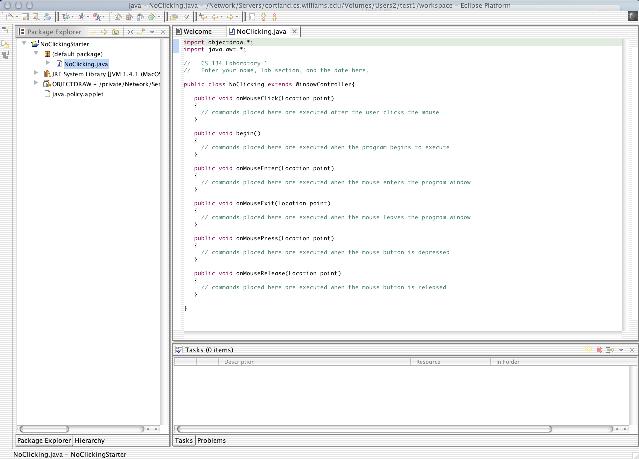Switch to the Problems tab
The width and height of the screenshot is (639, 459).
point(211,440)
